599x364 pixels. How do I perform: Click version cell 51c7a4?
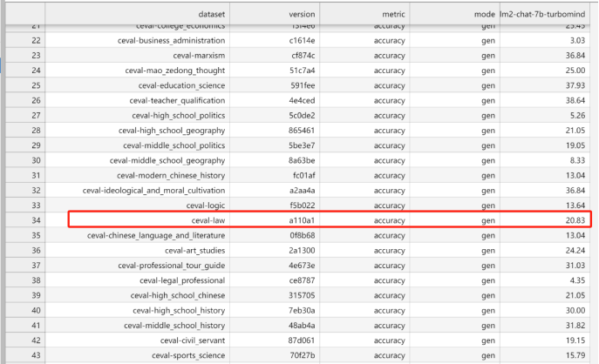click(275, 71)
